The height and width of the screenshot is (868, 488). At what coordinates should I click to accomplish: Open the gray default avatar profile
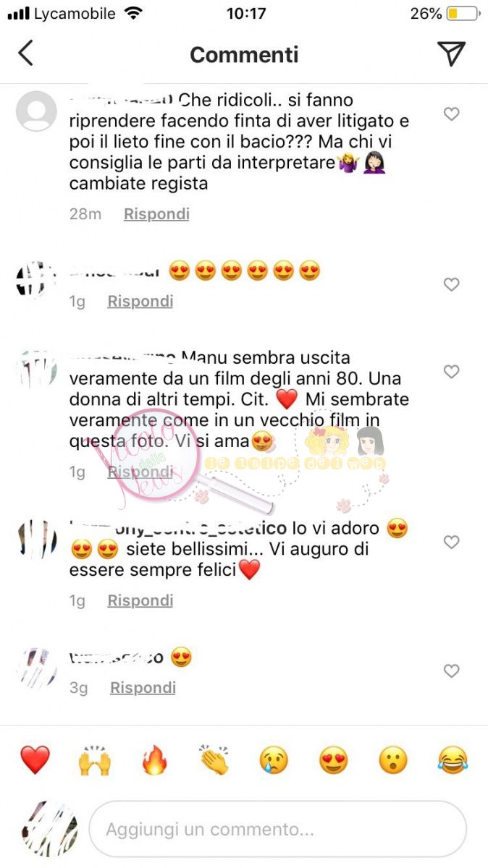click(36, 111)
